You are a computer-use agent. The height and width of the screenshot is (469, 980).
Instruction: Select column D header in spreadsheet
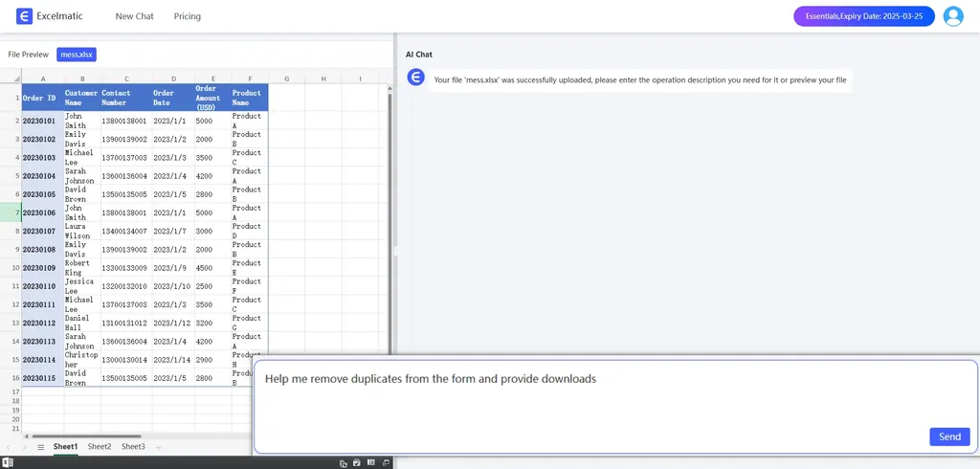point(173,78)
